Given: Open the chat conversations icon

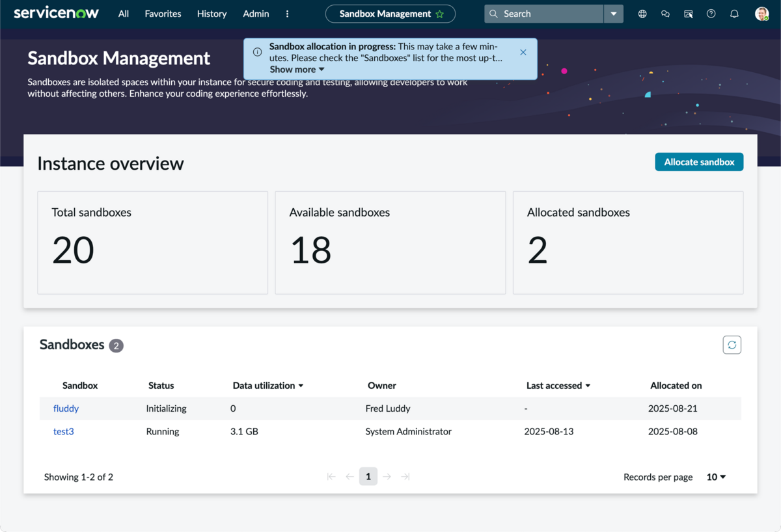Looking at the screenshot, I should click(x=665, y=14).
